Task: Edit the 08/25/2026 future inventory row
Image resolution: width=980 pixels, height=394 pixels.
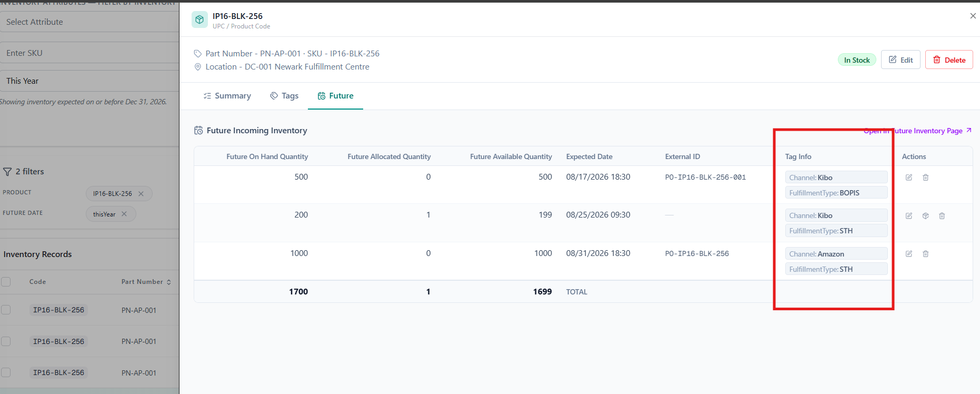Action: (x=909, y=216)
